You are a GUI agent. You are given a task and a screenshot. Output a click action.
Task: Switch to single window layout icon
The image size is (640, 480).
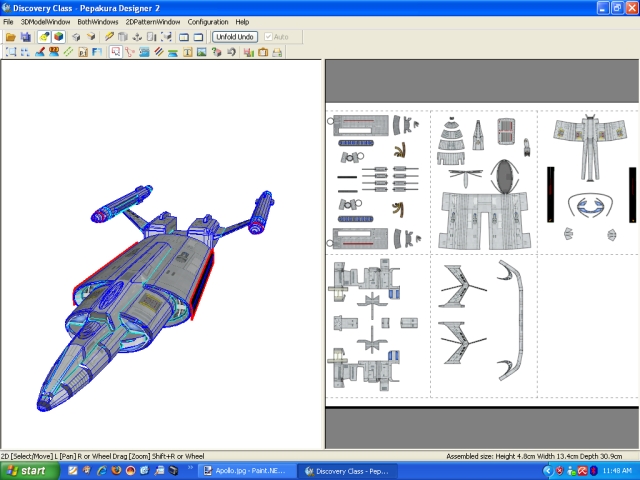[198, 37]
